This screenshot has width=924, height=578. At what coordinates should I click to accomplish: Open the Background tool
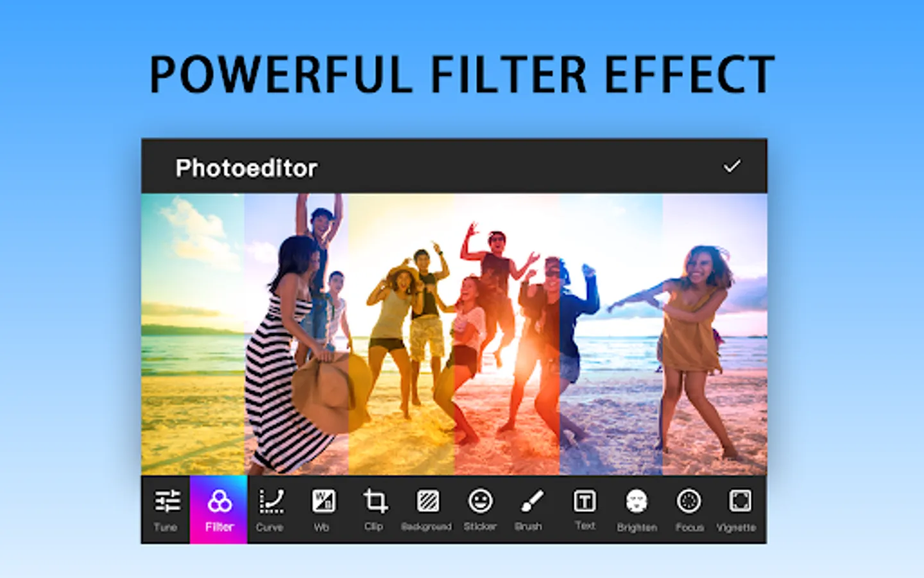pyautogui.click(x=427, y=510)
